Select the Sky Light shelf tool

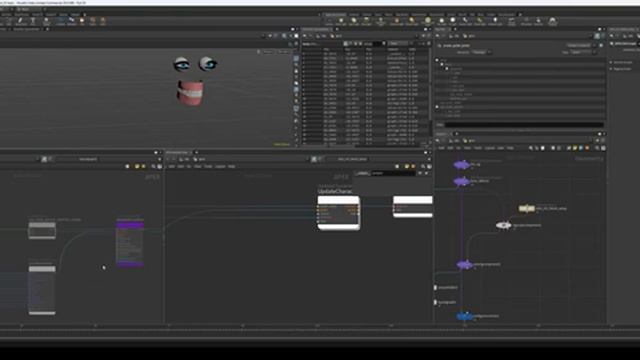442,21
